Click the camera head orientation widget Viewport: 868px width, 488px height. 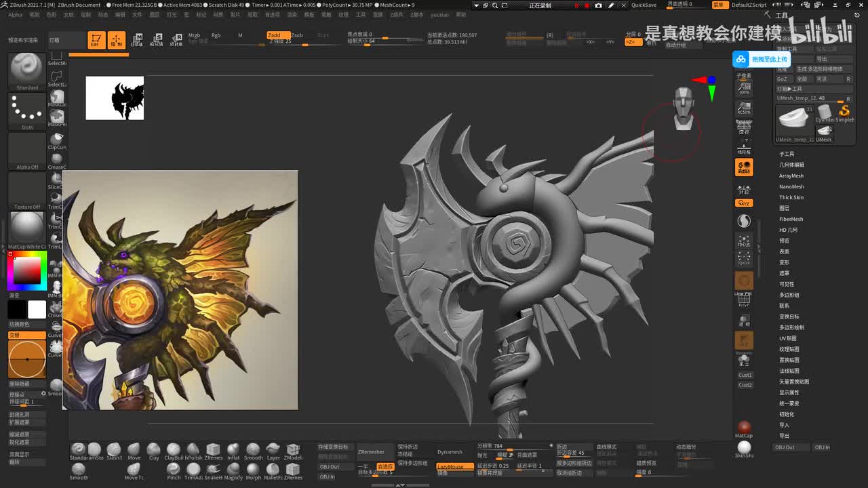coord(684,108)
